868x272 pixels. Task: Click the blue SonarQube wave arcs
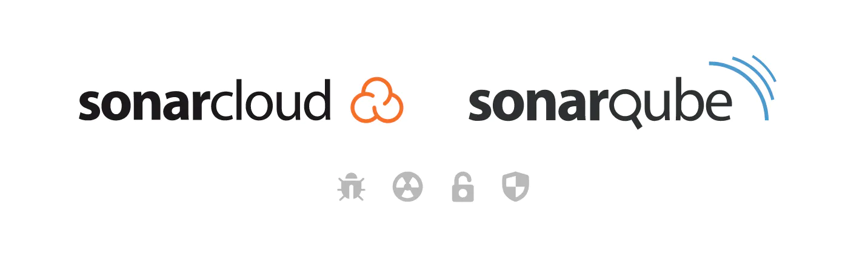[743, 90]
